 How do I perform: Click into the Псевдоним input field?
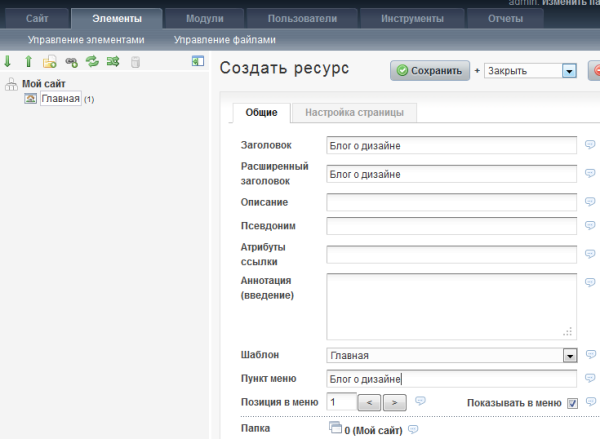tap(452, 226)
